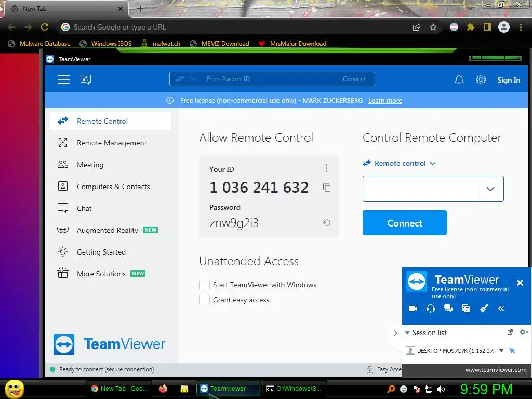Open the notifications bell in TeamViewer
Image resolution: width=532 pixels, height=399 pixels.
point(459,79)
